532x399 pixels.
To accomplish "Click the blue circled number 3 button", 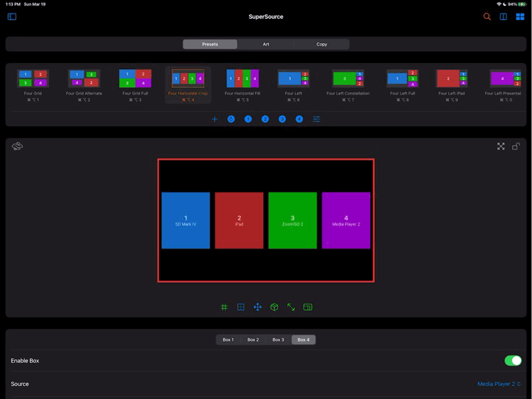I will point(282,119).
